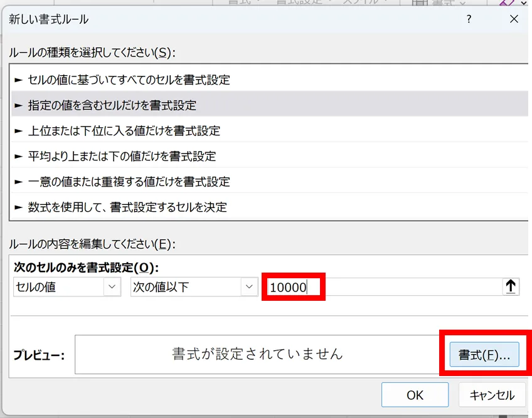This screenshot has height=418, width=532.
Task: Click the help question mark icon
Action: tap(469, 19)
